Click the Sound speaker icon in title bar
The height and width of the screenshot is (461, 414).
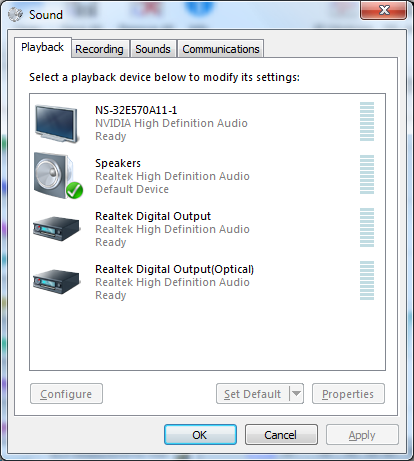tap(15, 14)
